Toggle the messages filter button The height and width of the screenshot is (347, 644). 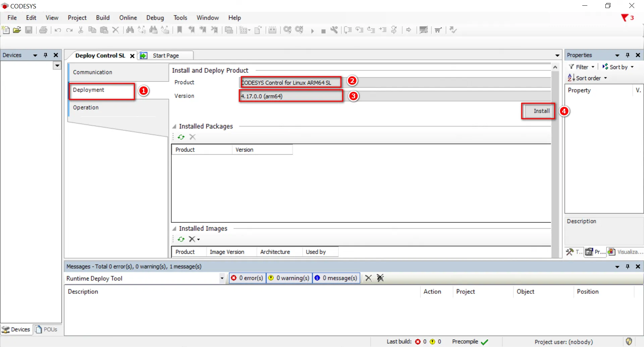click(336, 278)
